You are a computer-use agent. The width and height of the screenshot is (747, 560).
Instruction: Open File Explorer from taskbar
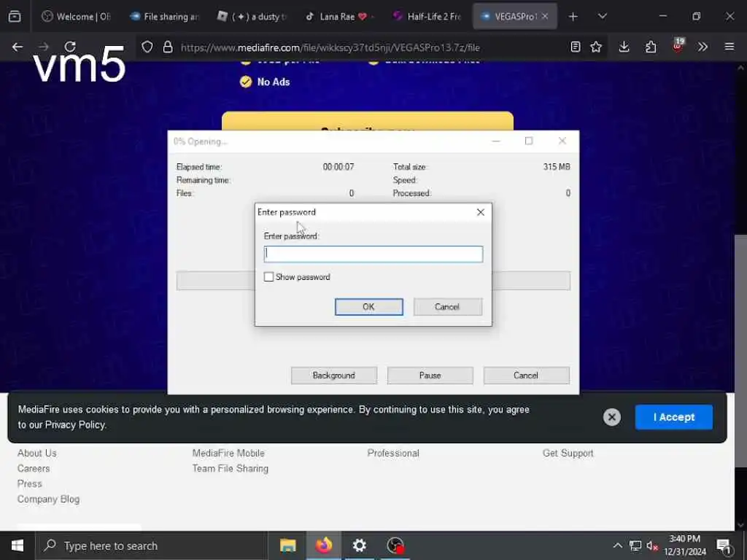click(287, 545)
